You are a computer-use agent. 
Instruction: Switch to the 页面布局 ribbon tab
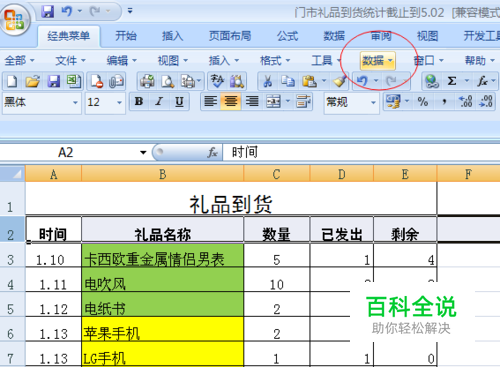click(x=230, y=36)
